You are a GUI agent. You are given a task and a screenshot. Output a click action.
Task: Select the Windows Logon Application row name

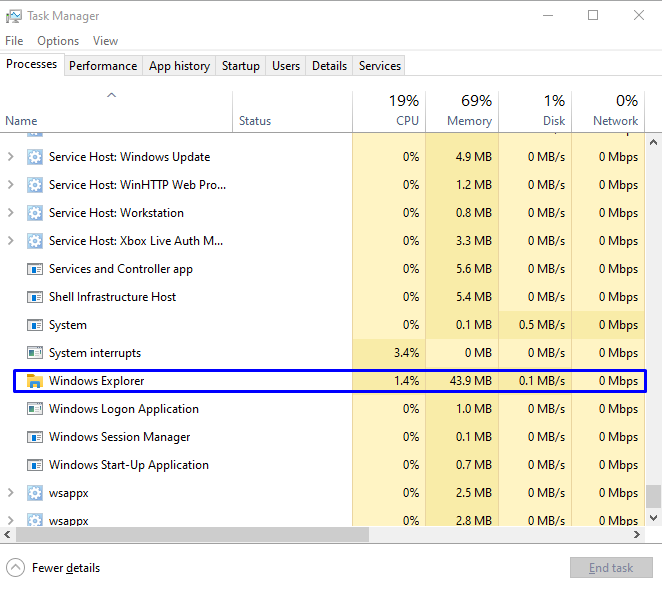(124, 409)
